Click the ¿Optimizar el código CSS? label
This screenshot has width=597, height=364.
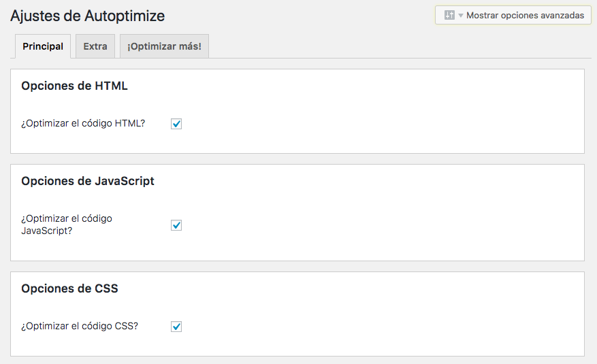tap(80, 326)
